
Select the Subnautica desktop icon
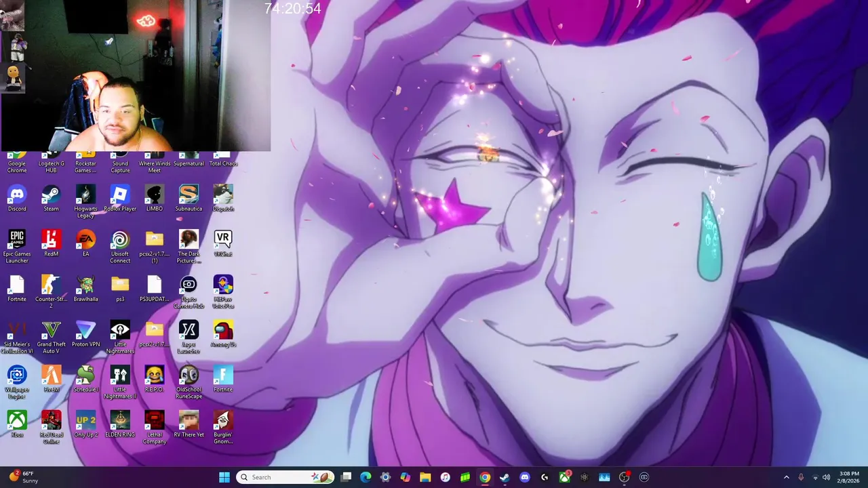pos(189,199)
